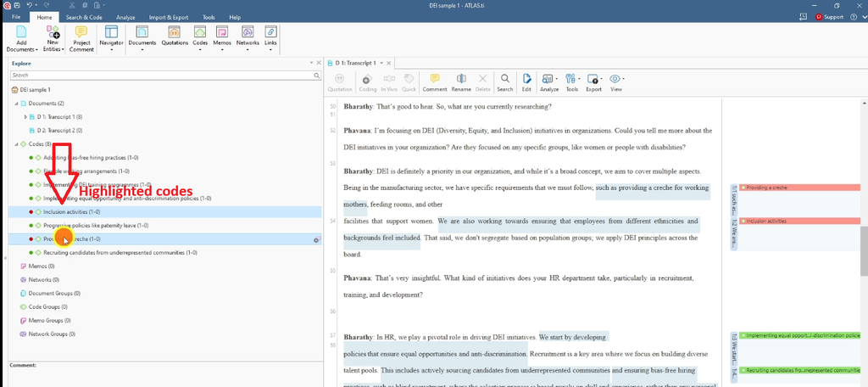The image size is (868, 387).
Task: Click the Search magnifier in the document toolbar
Action: [505, 79]
